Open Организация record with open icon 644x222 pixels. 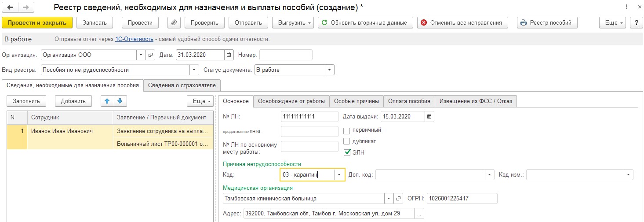(151, 55)
